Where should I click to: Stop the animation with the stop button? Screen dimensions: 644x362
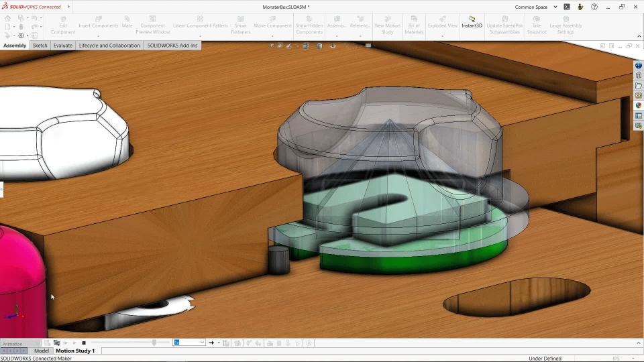84,343
